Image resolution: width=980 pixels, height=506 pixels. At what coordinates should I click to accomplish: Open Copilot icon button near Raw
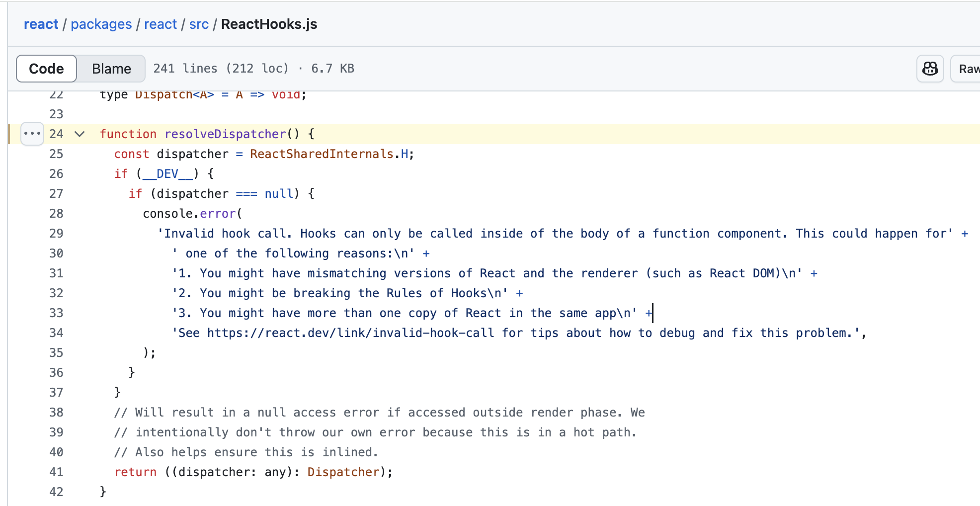[x=930, y=69]
